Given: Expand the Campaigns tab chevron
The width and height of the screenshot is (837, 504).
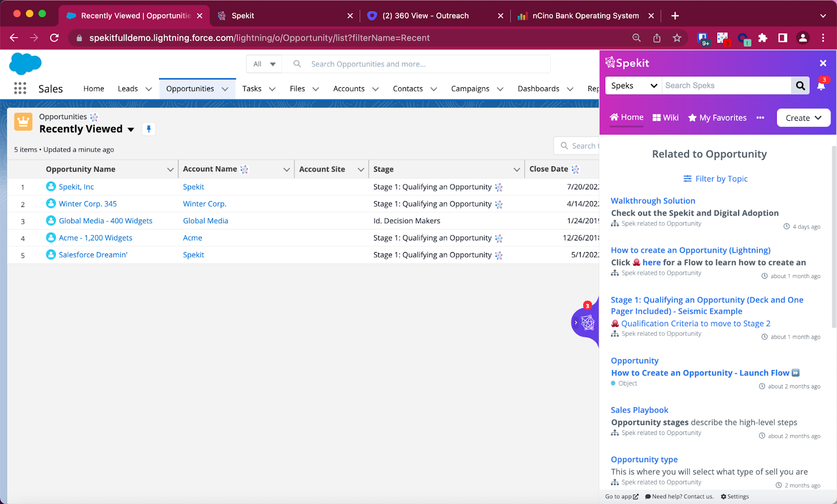Looking at the screenshot, I should pyautogui.click(x=500, y=89).
